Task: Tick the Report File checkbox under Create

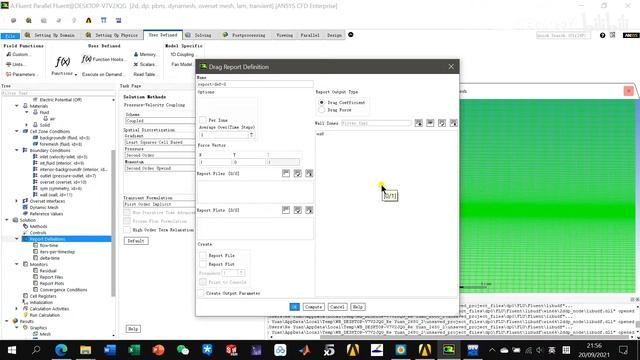Action: click(x=203, y=256)
